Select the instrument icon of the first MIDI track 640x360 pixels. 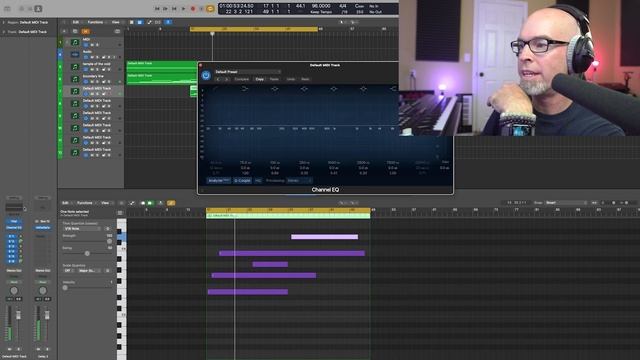coord(75,42)
